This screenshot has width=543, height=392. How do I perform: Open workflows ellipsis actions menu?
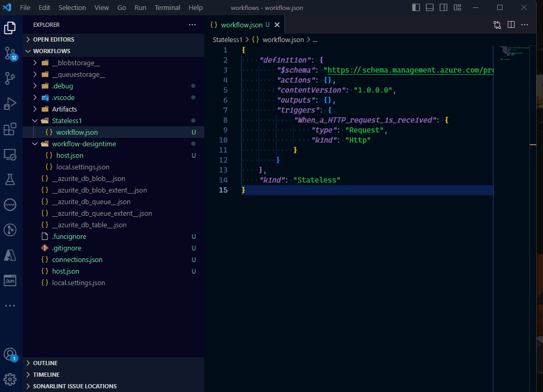(192, 25)
